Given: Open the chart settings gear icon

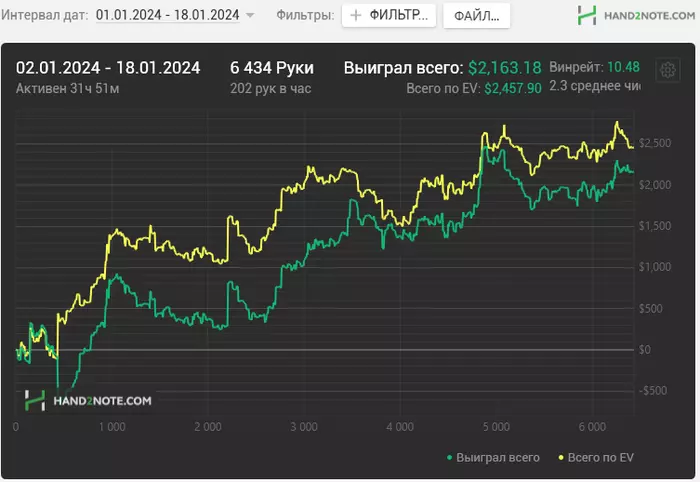Looking at the screenshot, I should (x=666, y=70).
